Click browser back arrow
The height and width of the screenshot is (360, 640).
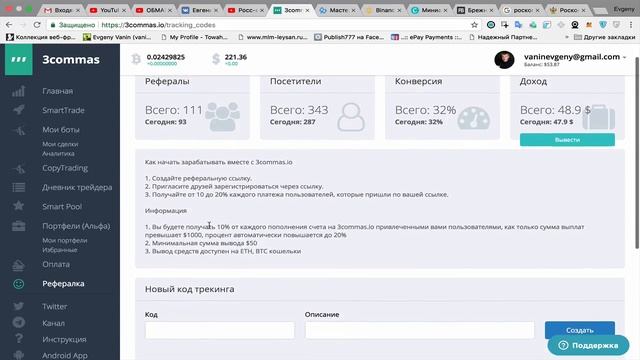9,25
